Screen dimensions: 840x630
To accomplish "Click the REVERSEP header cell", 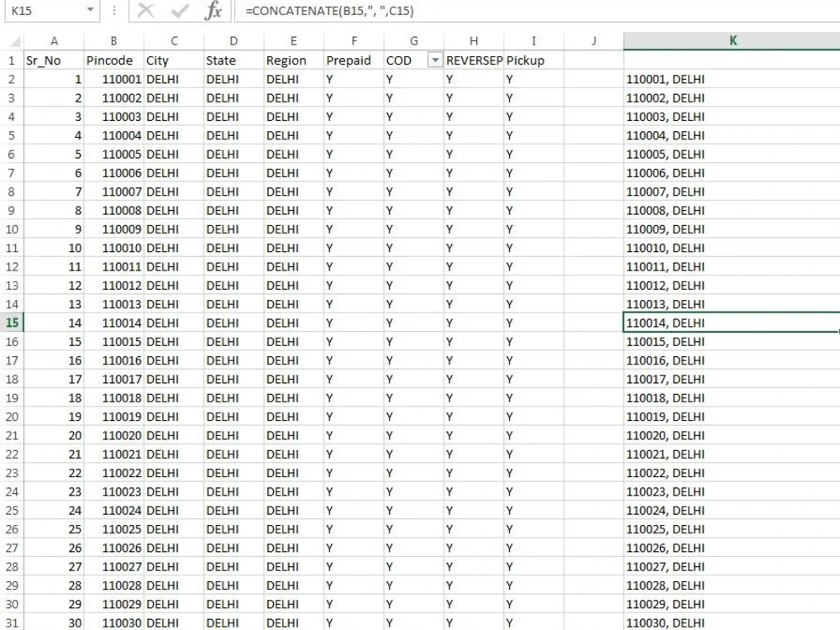I will [474, 60].
